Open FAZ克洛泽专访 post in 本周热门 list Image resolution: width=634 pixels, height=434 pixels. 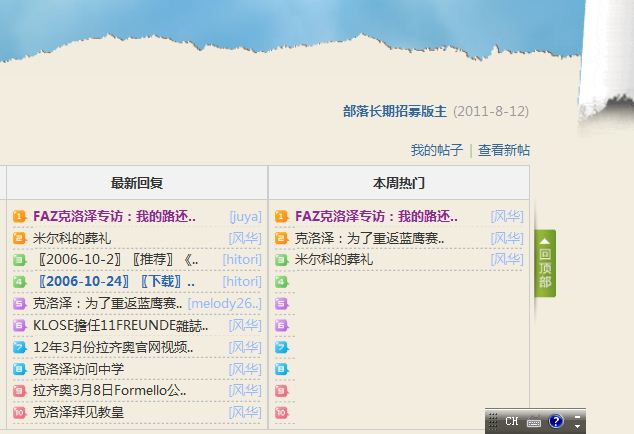click(x=376, y=216)
